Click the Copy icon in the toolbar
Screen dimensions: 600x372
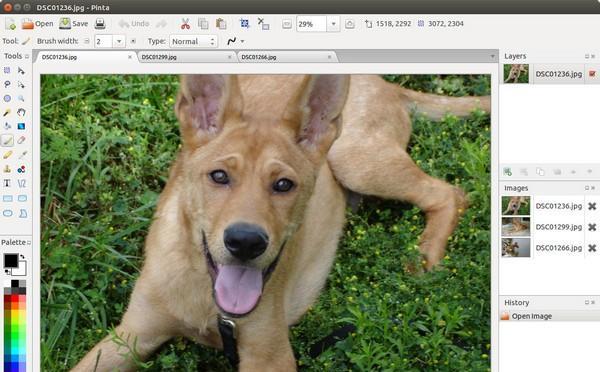(203, 24)
